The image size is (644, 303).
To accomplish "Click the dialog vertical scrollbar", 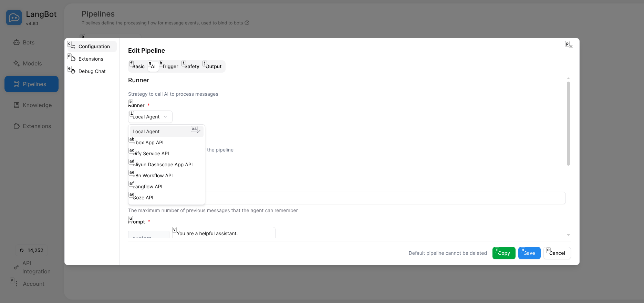I will point(568,123).
